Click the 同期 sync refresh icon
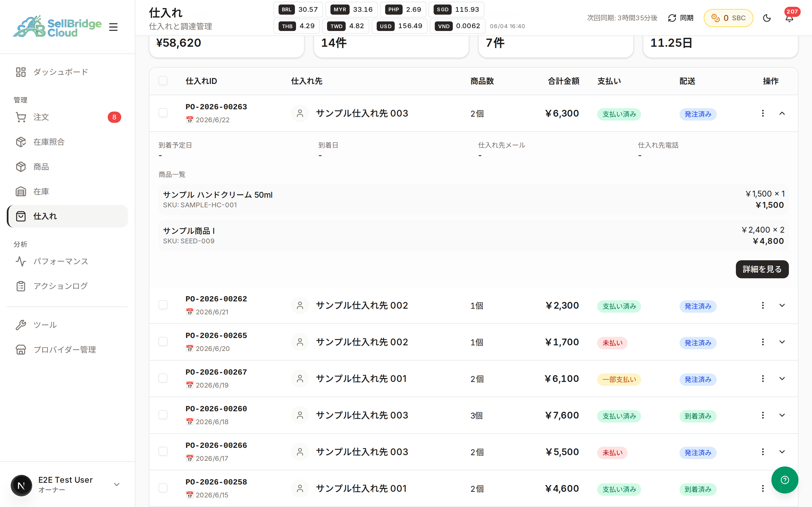 [672, 18]
